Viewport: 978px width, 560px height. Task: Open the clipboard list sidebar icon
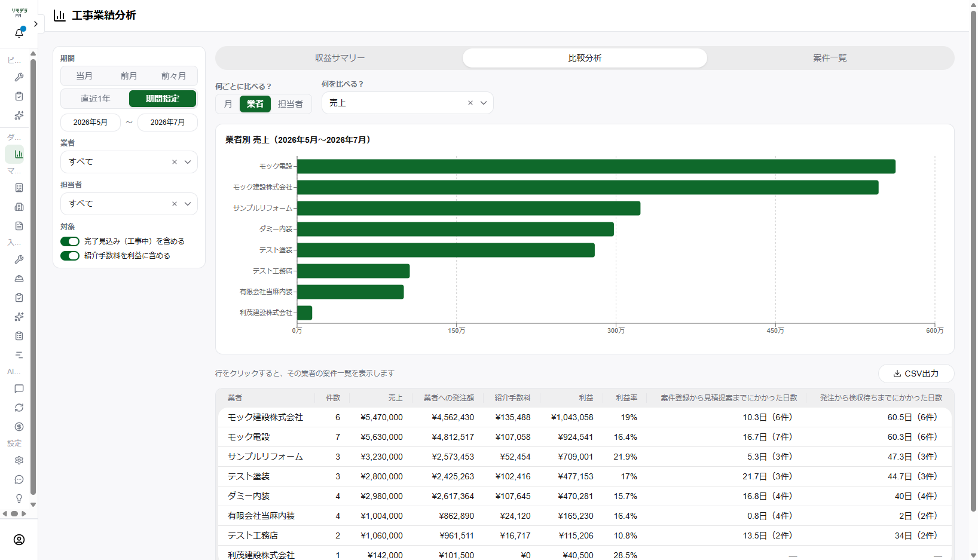19,336
